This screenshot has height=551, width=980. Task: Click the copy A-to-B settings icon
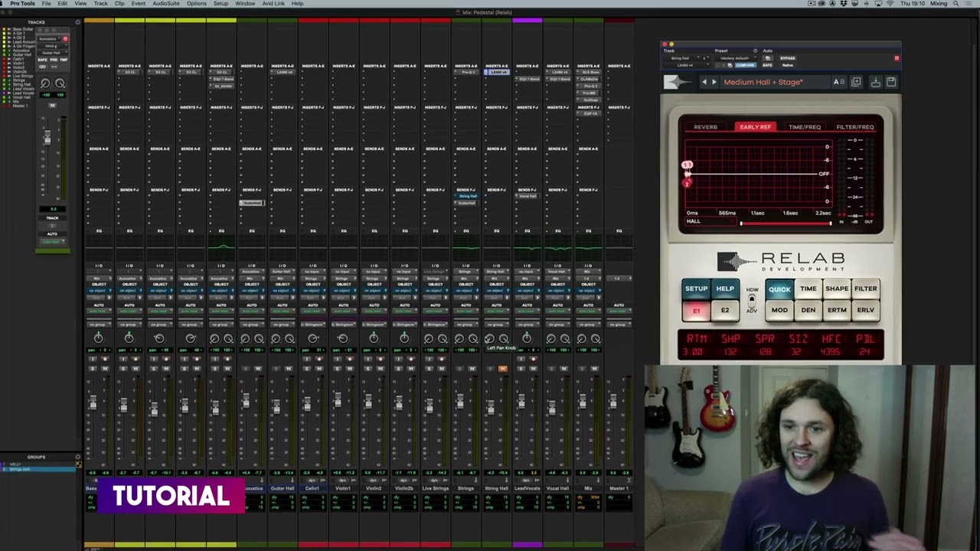[x=856, y=82]
